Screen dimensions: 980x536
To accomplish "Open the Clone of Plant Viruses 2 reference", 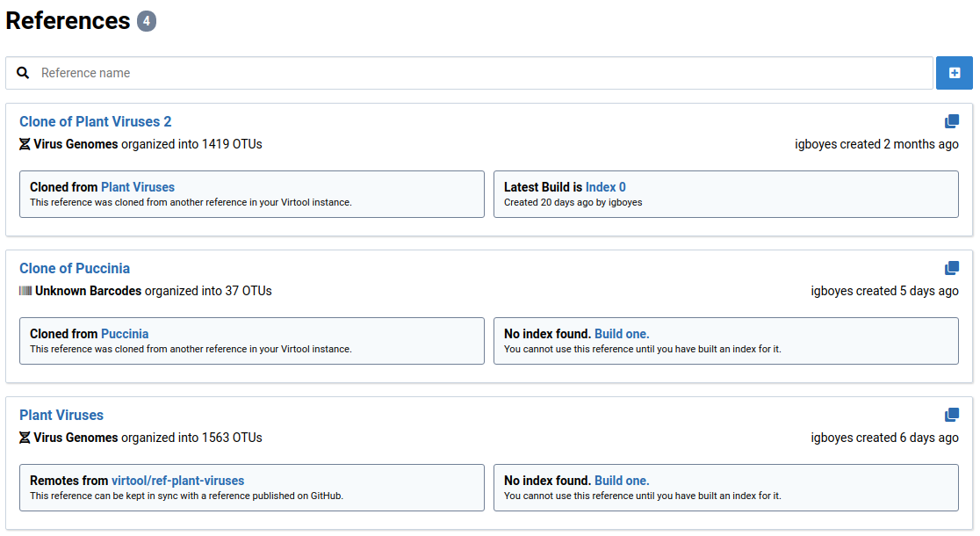I will (95, 121).
